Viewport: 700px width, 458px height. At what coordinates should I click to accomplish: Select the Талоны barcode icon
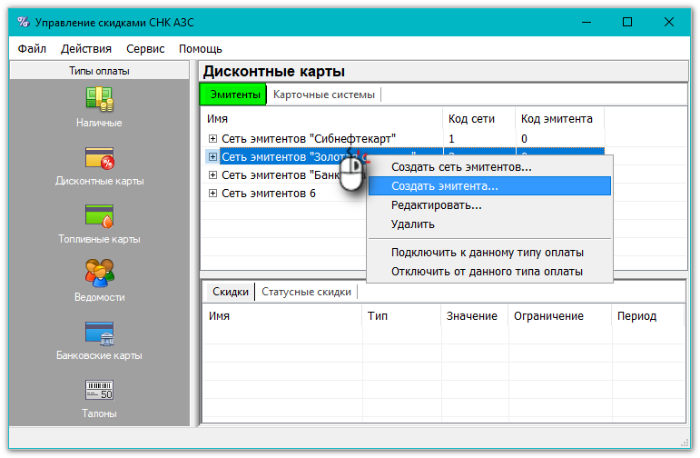tap(99, 390)
